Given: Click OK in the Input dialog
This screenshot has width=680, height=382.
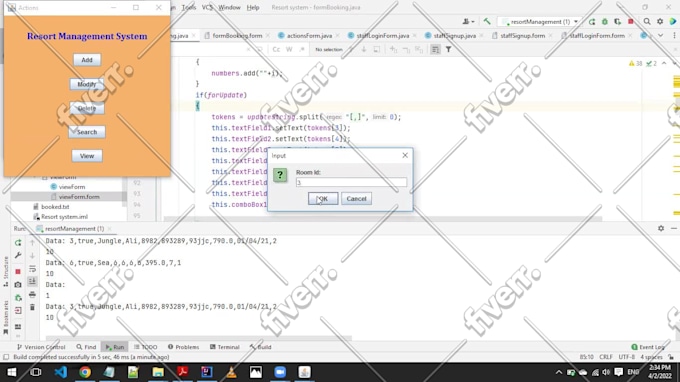Looking at the screenshot, I should [323, 199].
